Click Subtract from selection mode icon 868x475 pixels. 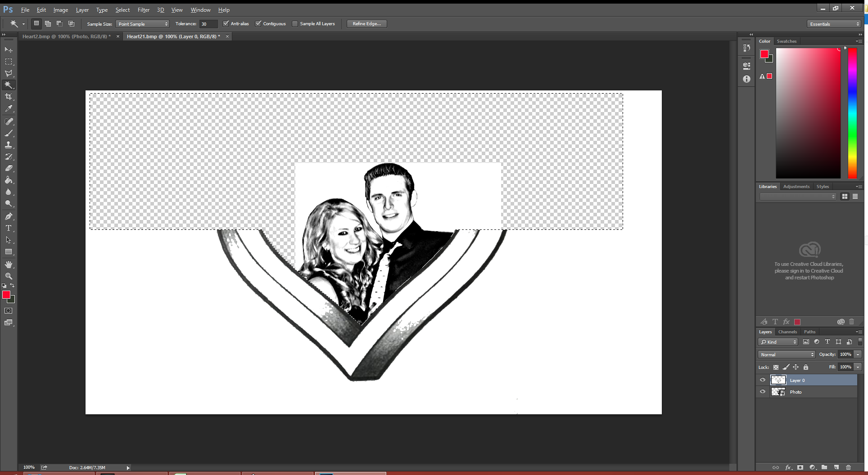point(59,24)
